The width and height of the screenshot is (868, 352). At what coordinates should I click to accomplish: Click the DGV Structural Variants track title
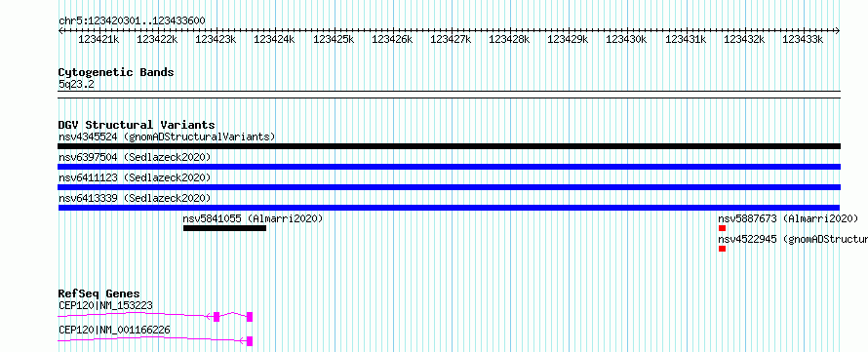137,125
